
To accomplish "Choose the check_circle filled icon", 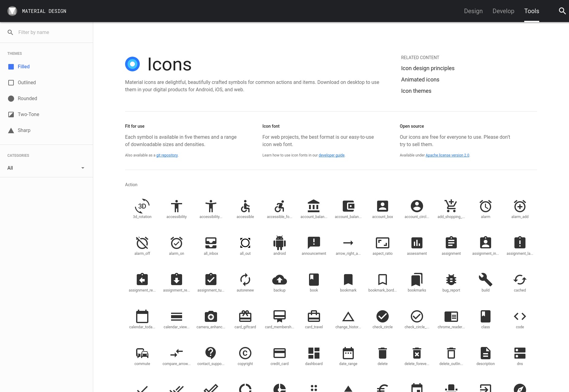I will 383,316.
